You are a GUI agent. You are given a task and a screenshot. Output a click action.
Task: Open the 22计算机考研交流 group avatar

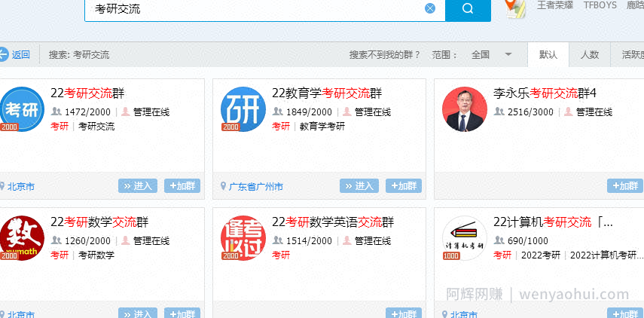click(x=465, y=238)
